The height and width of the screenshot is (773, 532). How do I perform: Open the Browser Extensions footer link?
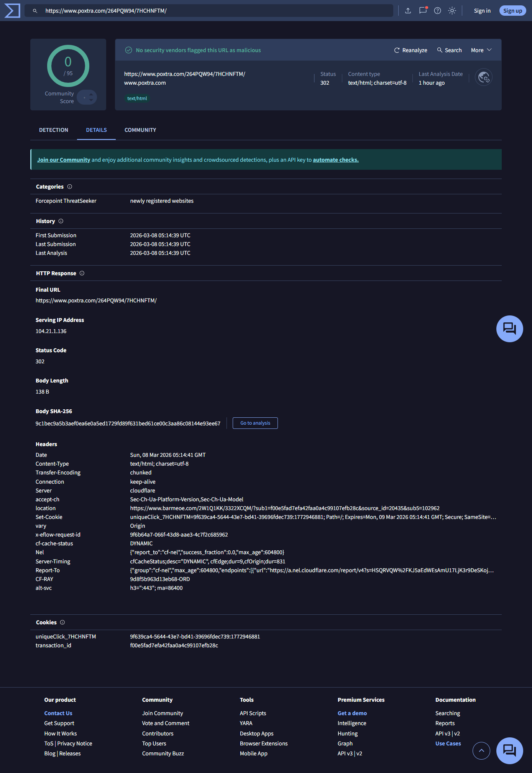point(264,743)
